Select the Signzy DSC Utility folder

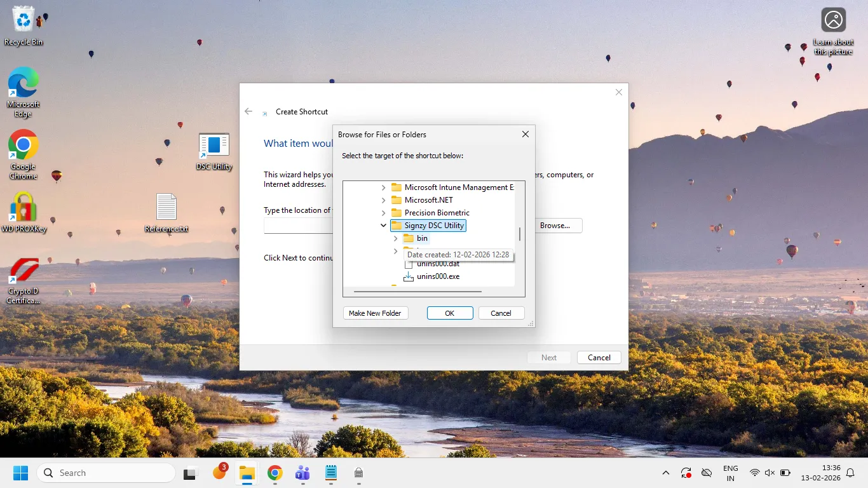tap(428, 226)
